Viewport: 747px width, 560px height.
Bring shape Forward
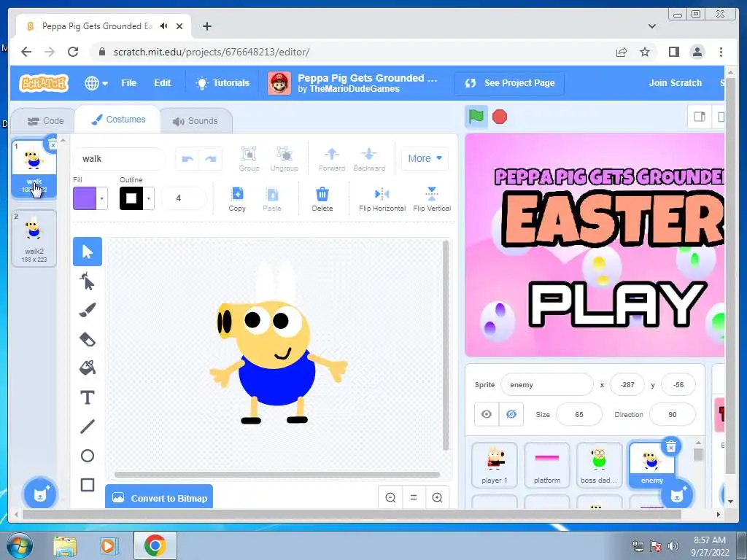(332, 159)
